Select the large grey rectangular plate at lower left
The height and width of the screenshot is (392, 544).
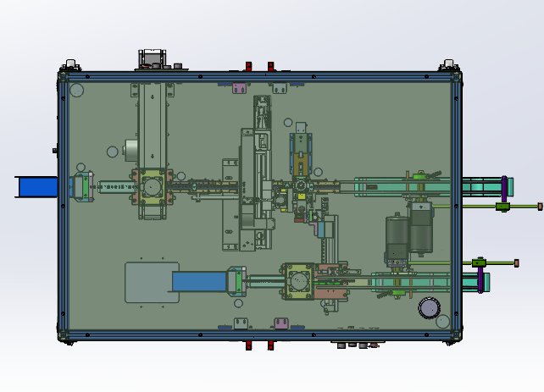pos(152,283)
